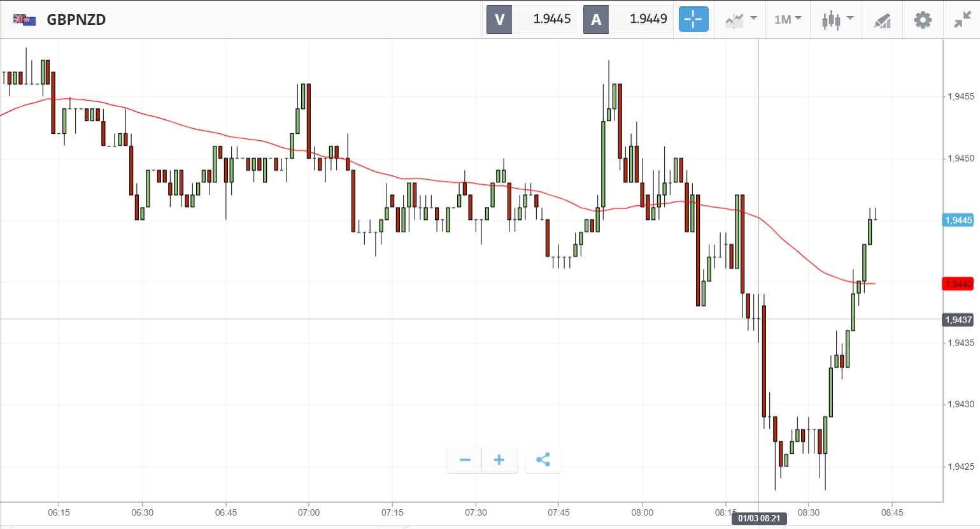Click the red 1,9440 moving average label
Image resolution: width=980 pixels, height=529 pixels.
point(958,284)
